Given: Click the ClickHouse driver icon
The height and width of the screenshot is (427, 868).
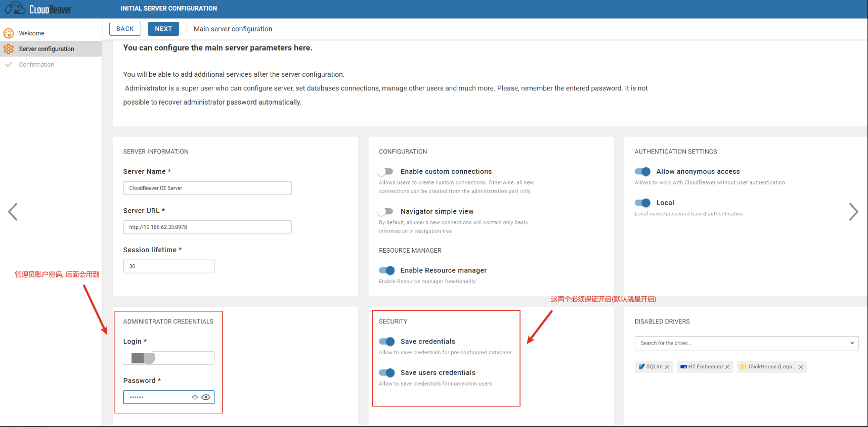Looking at the screenshot, I should click(x=744, y=367).
